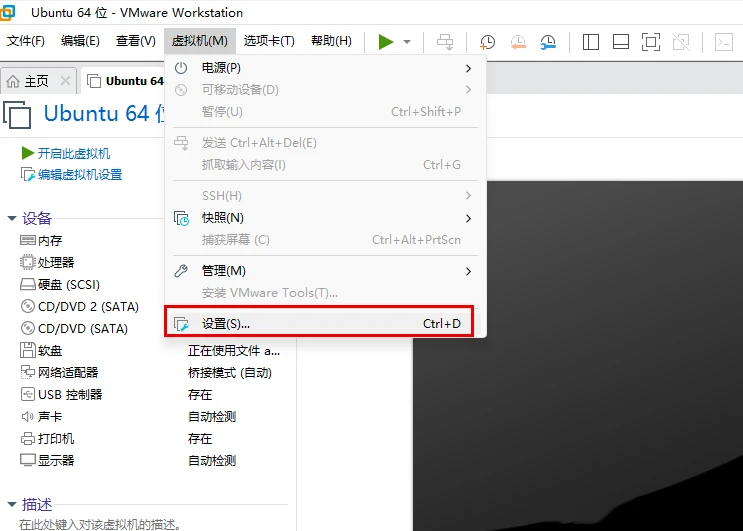Open the snapshot manager wrench-clock icon
The height and width of the screenshot is (531, 743).
tap(548, 42)
